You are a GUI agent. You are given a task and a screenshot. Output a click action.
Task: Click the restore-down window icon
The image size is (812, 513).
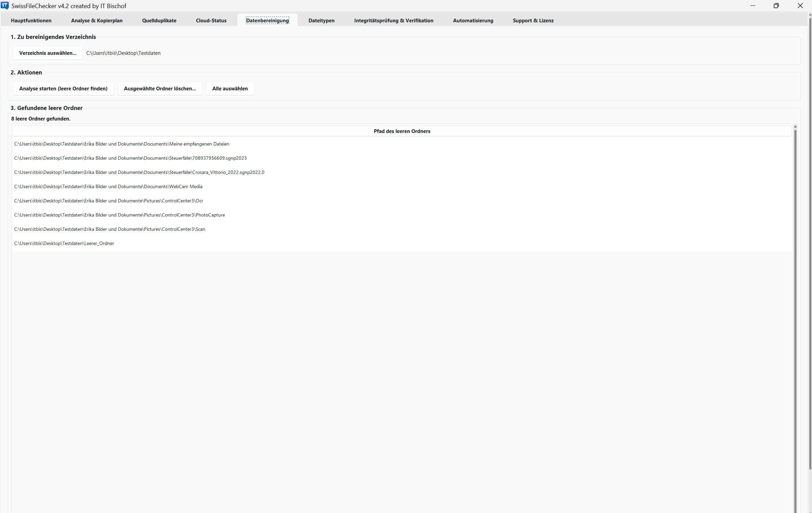tap(776, 6)
